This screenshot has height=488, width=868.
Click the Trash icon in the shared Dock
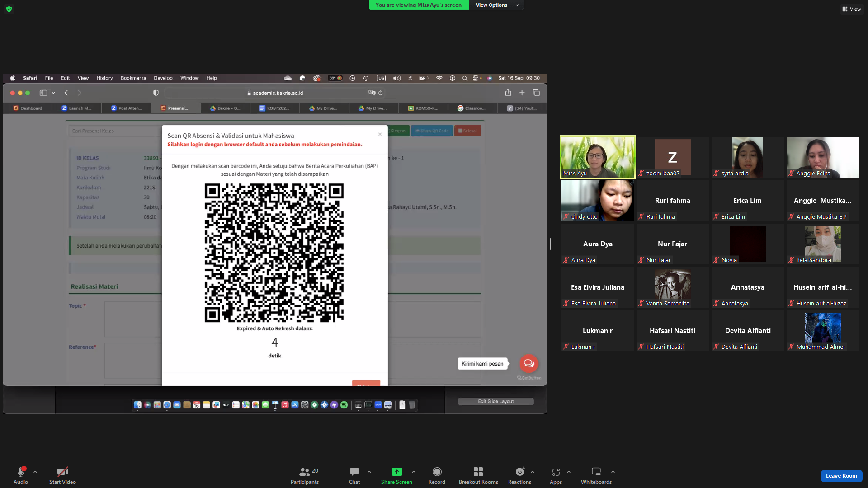tap(412, 405)
